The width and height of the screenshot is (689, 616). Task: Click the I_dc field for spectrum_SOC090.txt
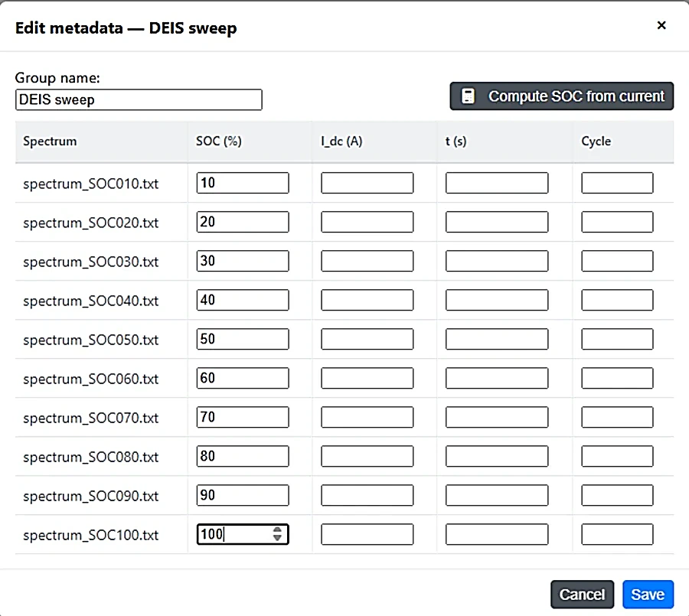(x=367, y=496)
